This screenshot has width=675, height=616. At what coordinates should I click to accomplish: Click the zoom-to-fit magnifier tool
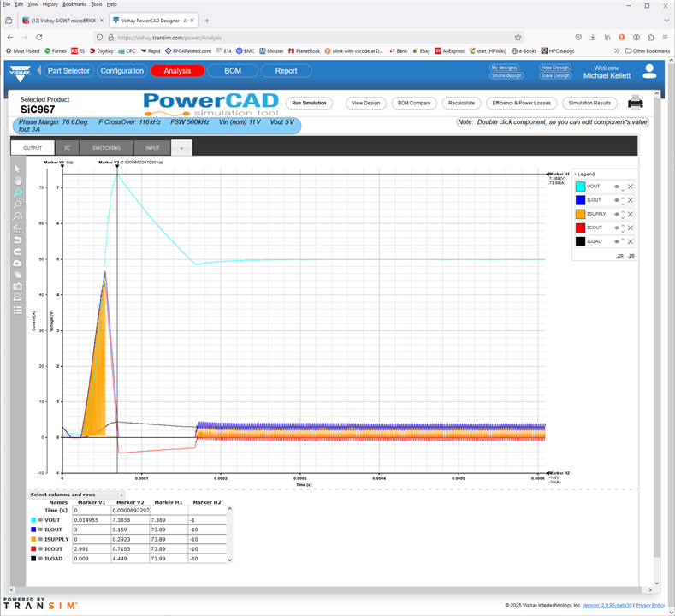(17, 216)
